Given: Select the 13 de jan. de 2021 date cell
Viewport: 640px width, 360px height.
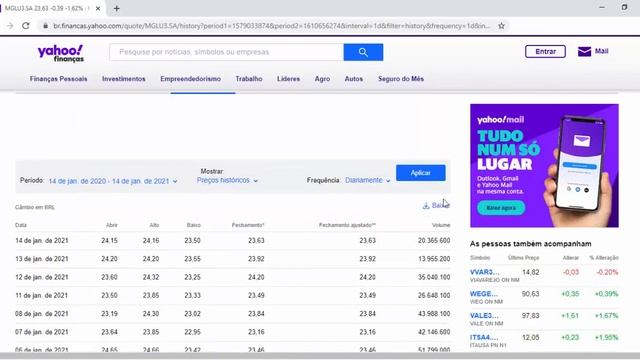Looking at the screenshot, I should (x=42, y=259).
